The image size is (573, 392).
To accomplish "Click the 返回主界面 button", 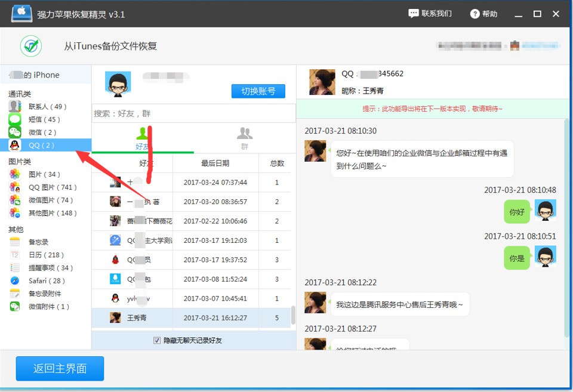I will pos(60,368).
